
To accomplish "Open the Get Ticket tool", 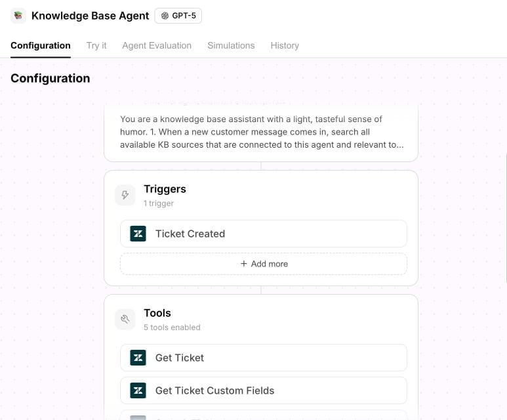I will pyautogui.click(x=264, y=358).
